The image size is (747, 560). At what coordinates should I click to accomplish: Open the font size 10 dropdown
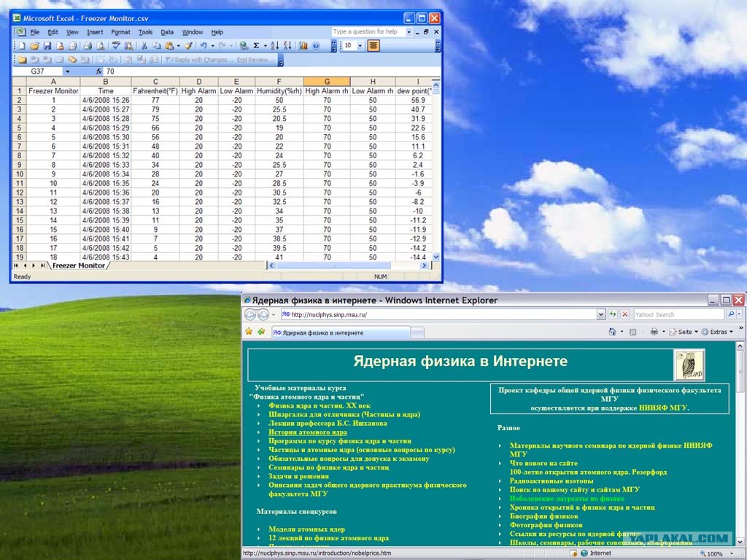[360, 46]
